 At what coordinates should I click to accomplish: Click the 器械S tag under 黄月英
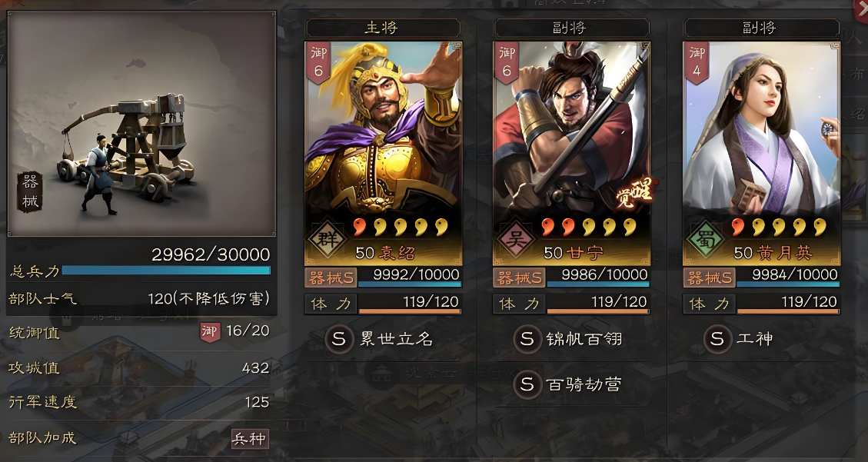[710, 278]
